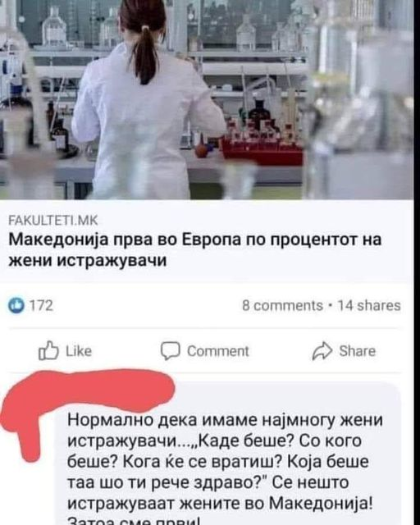Open the 8 comments link

(x=282, y=305)
